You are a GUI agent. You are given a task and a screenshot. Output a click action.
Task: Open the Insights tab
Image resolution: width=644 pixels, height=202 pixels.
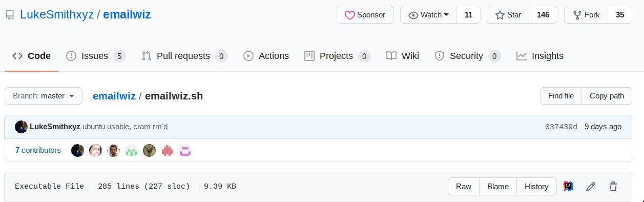pyautogui.click(x=540, y=56)
